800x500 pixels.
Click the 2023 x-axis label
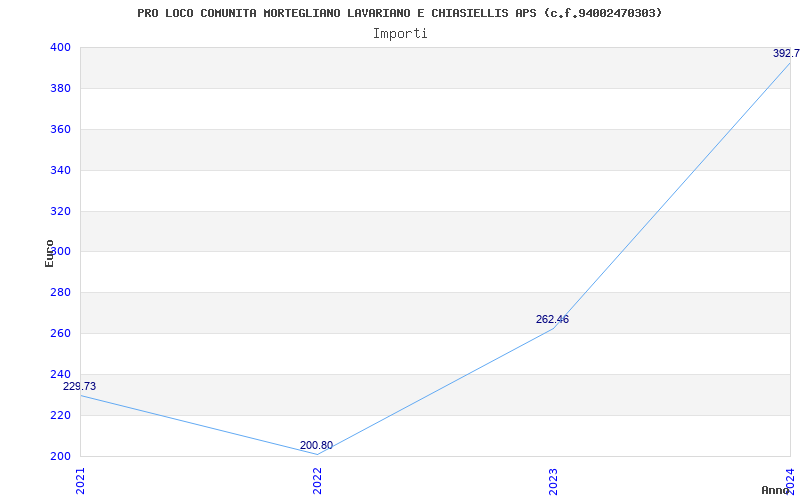[554, 481]
